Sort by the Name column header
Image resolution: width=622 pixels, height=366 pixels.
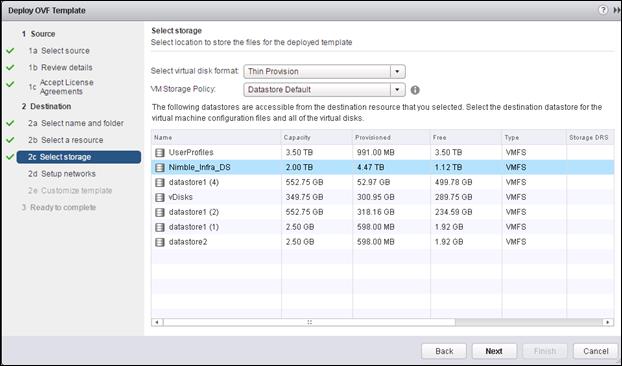click(x=216, y=137)
